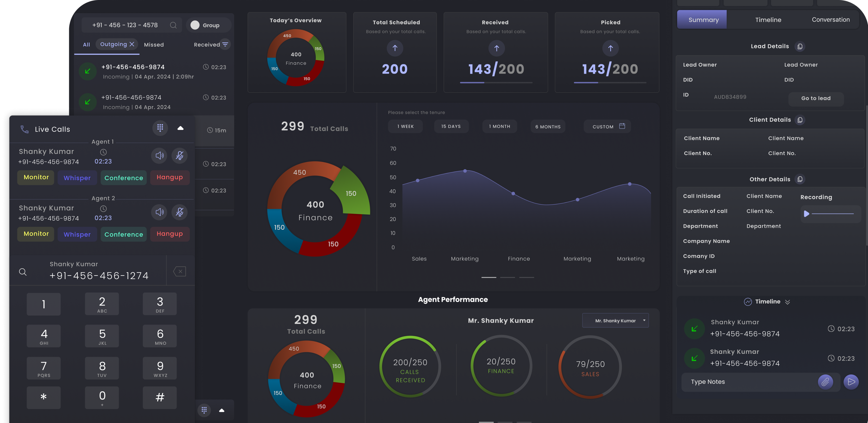Hang up Agent 1's call
This screenshot has width=868, height=423.
tap(170, 178)
